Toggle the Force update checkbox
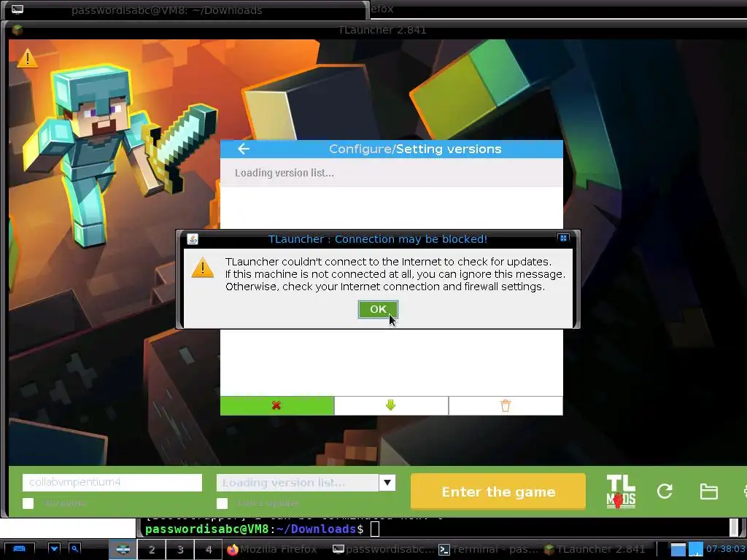This screenshot has width=747, height=560. [x=222, y=503]
